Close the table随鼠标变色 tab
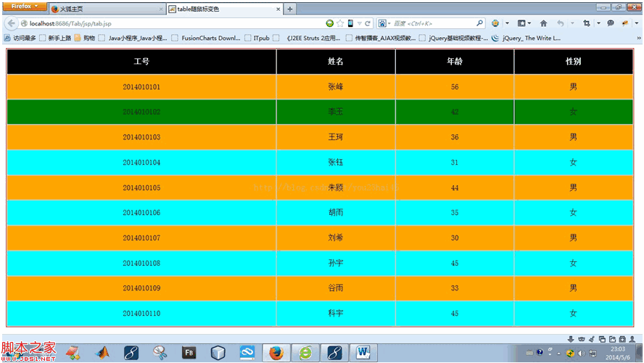 tap(277, 9)
